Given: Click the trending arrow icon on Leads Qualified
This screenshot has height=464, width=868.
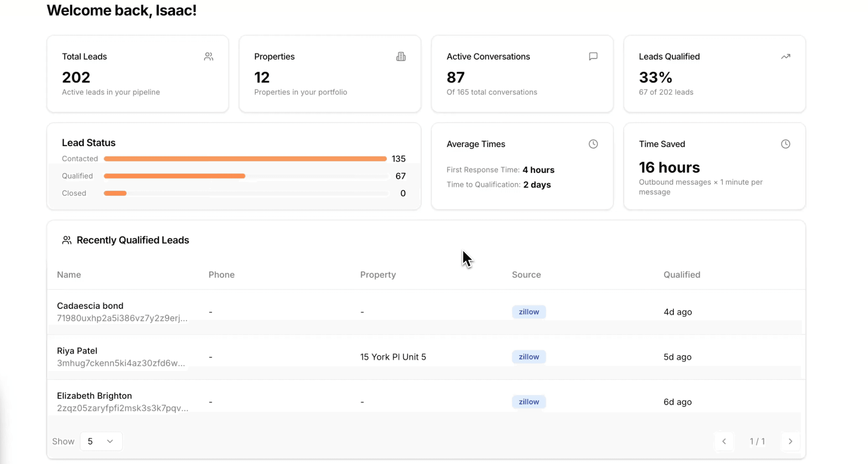Looking at the screenshot, I should coord(785,56).
